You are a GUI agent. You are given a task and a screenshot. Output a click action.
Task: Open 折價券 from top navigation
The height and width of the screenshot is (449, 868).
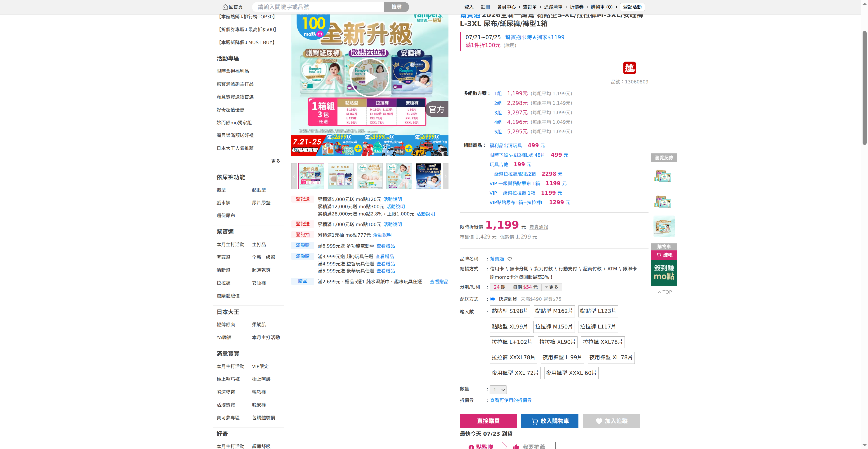pyautogui.click(x=577, y=7)
